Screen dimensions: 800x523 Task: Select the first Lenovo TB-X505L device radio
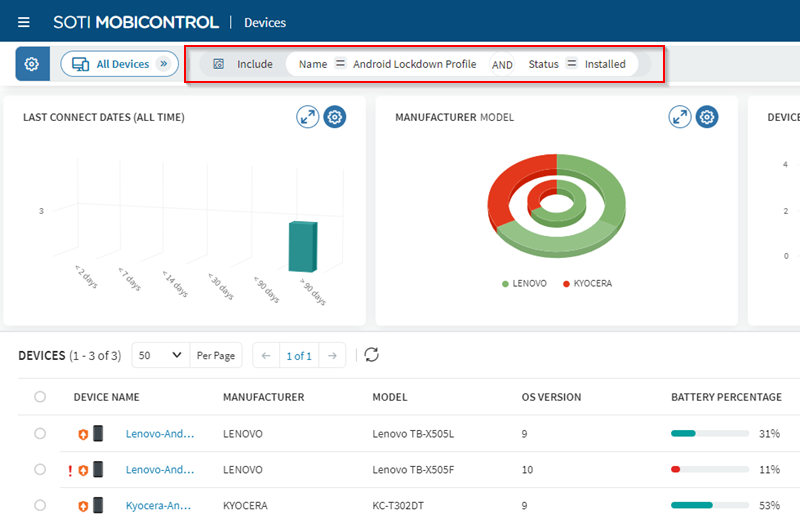[40, 434]
